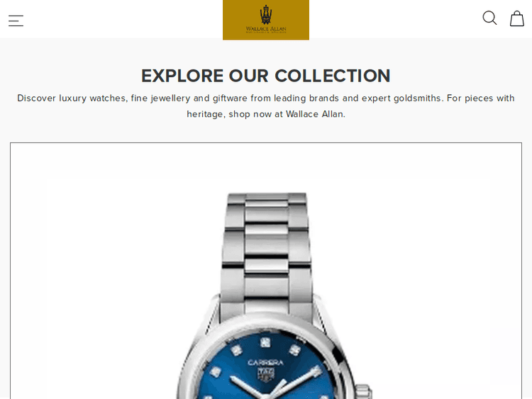This screenshot has height=399, width=532.
Task: Click the Wallace Allan wordmark in the logo
Action: point(266,29)
